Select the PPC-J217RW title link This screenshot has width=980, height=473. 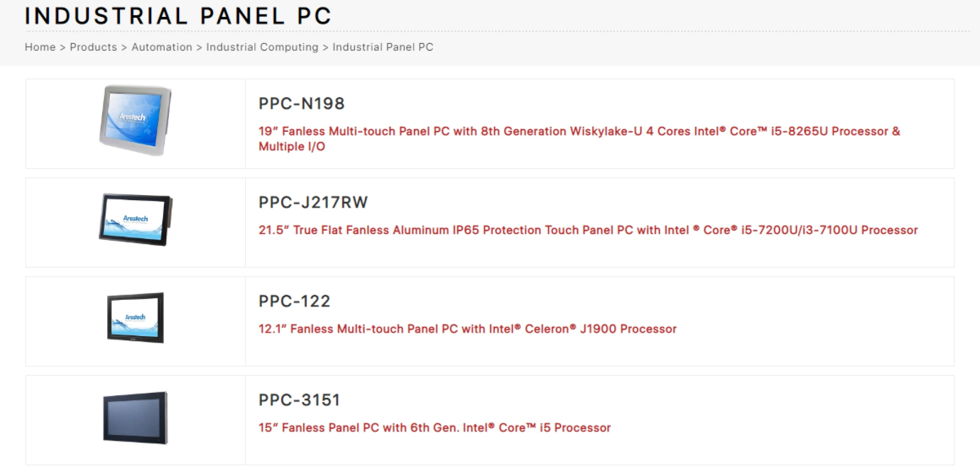coord(313,202)
